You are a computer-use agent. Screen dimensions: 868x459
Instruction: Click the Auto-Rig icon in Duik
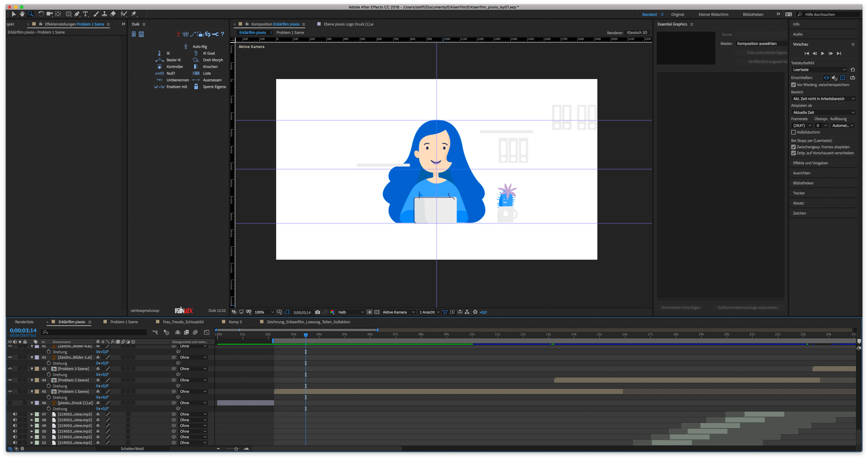pos(185,47)
